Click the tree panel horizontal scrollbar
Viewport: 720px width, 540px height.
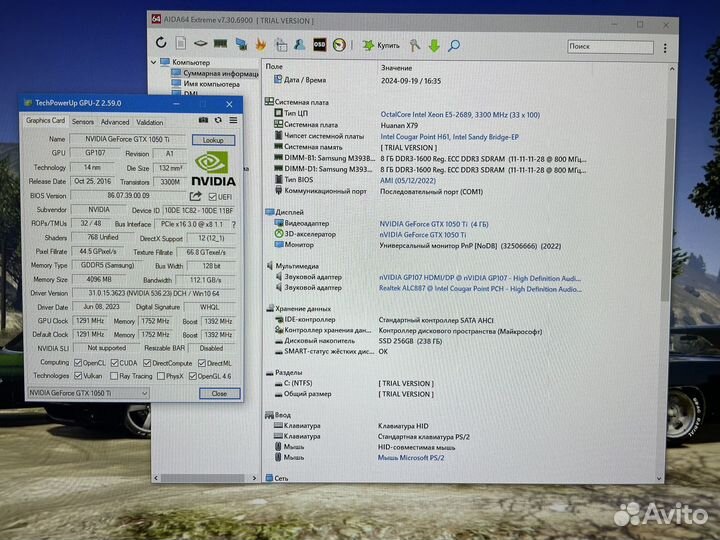point(202,478)
